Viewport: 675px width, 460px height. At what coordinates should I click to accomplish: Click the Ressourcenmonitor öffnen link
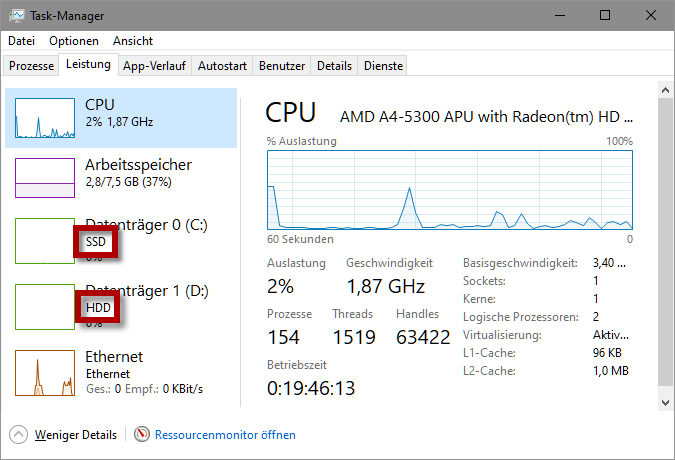(226, 435)
